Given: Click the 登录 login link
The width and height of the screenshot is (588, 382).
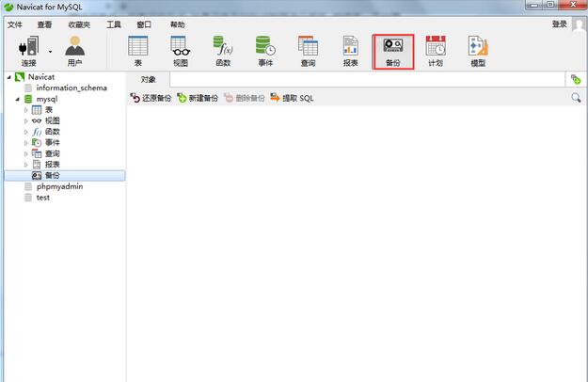Looking at the screenshot, I should point(559,24).
